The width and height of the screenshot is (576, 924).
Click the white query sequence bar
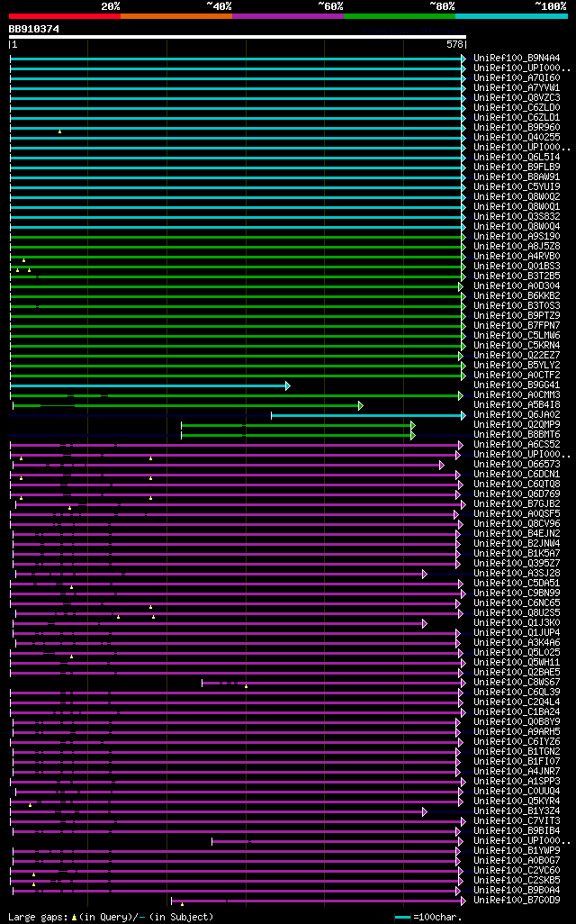238,37
